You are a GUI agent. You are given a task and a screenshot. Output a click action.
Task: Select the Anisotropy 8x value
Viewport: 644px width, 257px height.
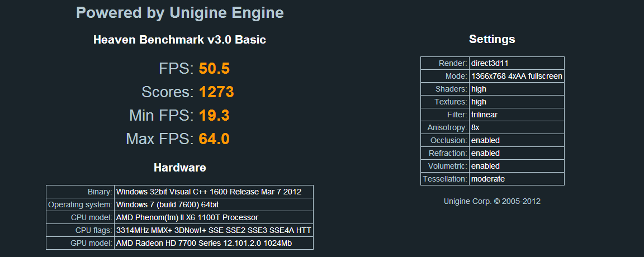[x=475, y=127]
